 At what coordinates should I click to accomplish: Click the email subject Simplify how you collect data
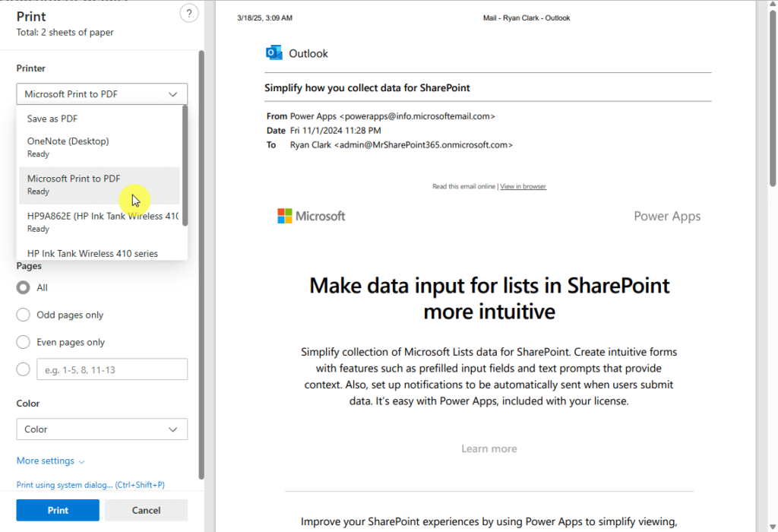(367, 88)
